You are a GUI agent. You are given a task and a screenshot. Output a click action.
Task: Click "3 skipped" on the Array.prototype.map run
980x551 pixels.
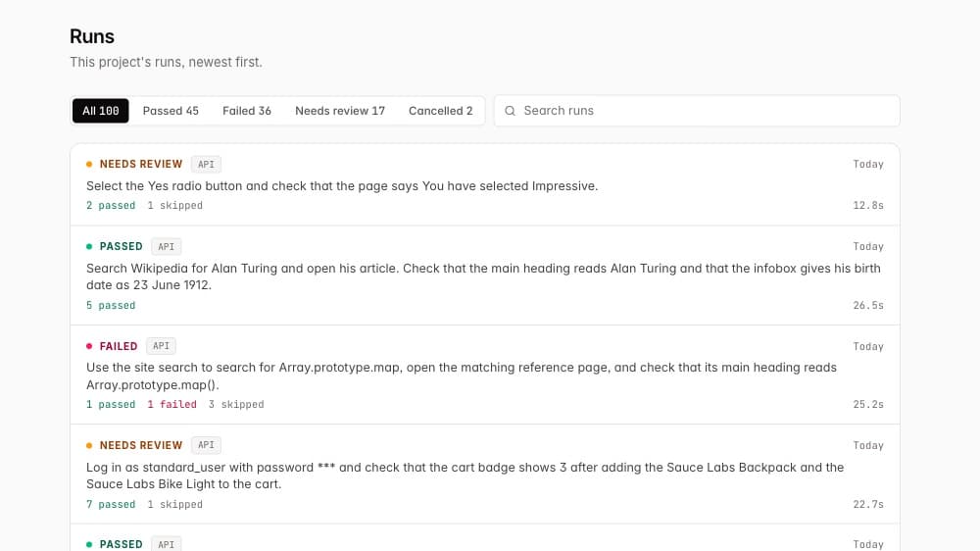point(236,404)
